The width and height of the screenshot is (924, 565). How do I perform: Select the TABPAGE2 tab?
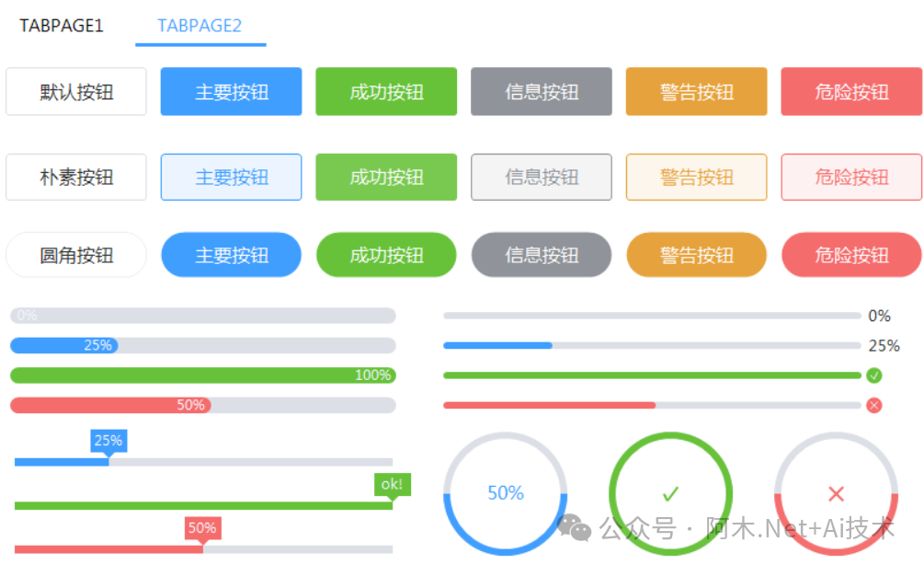(200, 25)
